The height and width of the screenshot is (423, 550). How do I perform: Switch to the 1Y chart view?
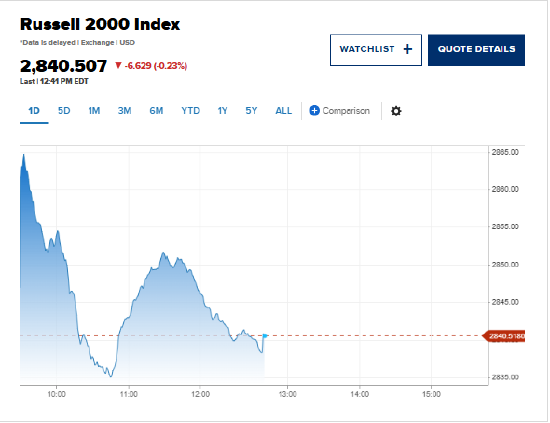click(x=222, y=111)
